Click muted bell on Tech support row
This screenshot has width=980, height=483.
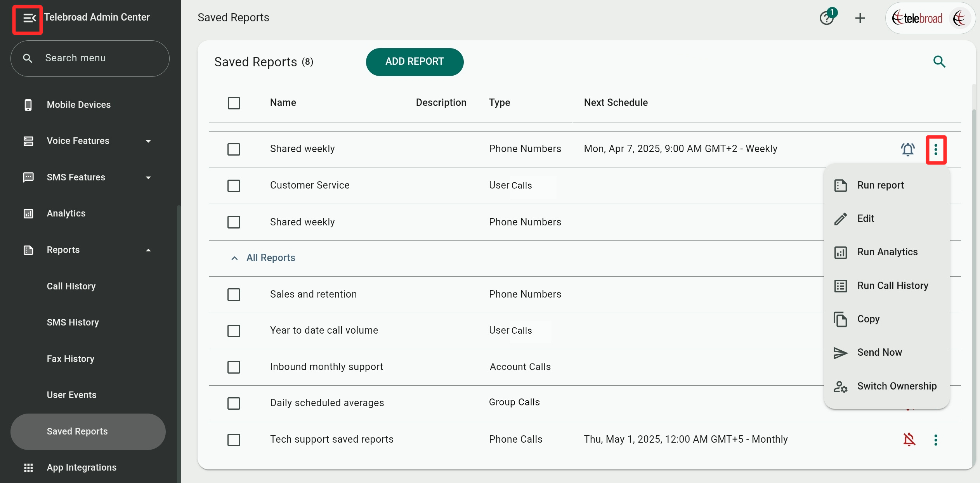[909, 440]
